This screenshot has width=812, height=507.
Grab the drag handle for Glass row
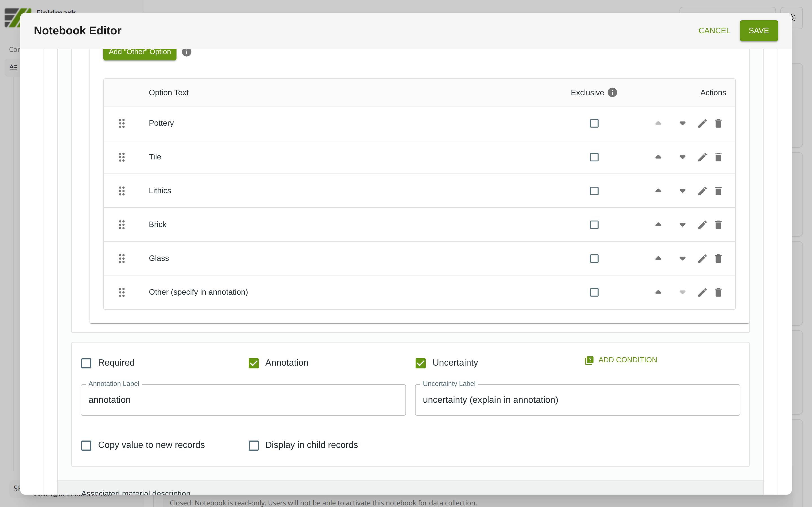[122, 258]
